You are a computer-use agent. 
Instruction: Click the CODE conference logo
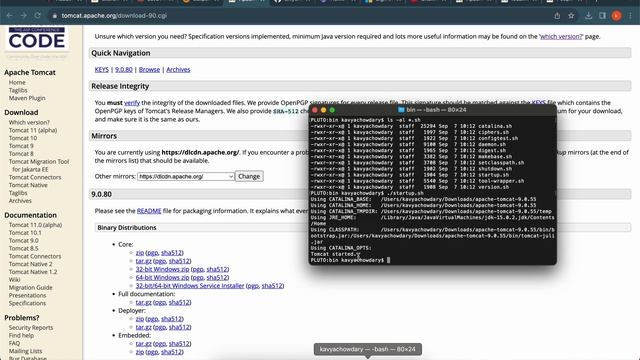[37, 39]
